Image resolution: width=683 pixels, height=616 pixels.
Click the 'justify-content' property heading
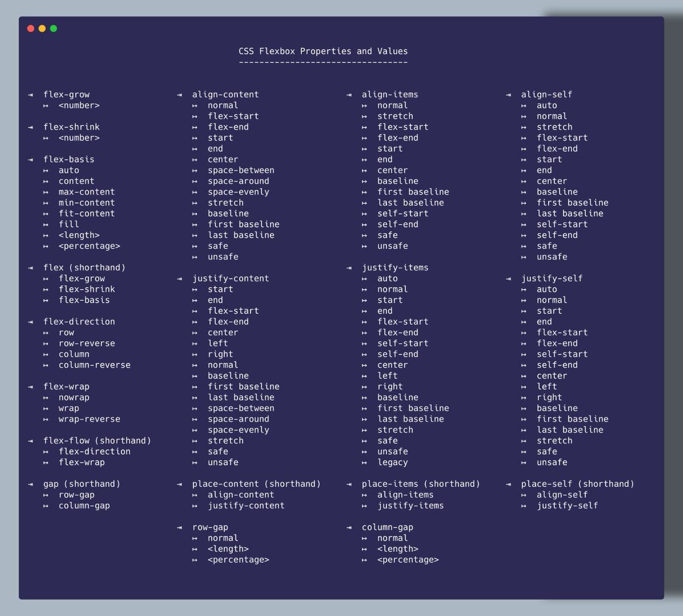pos(231,278)
